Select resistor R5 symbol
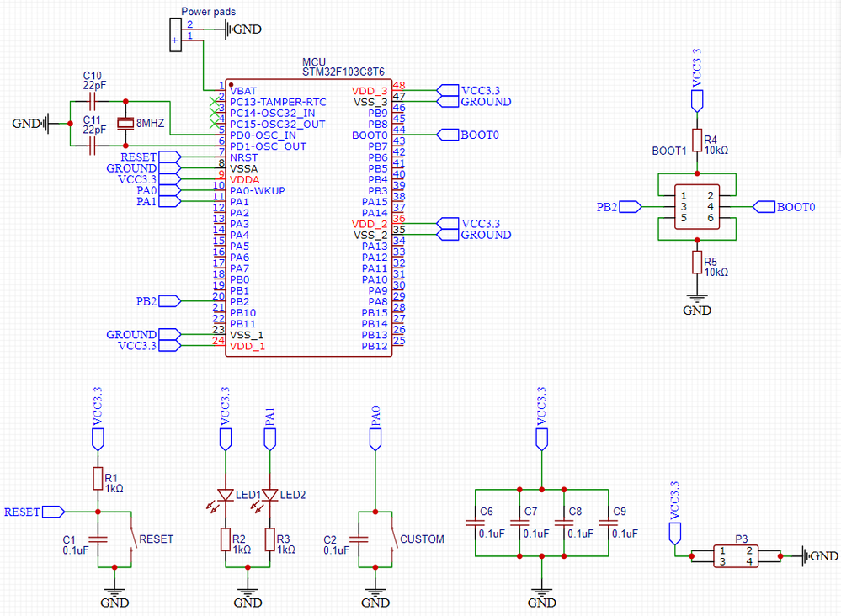Viewport: 841px width, 616px height. pyautogui.click(x=697, y=263)
